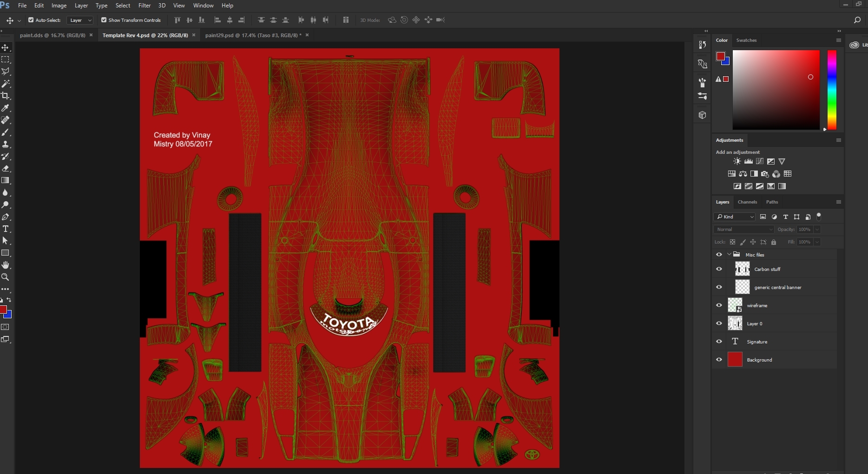The height and width of the screenshot is (474, 868).
Task: Switch to the paint29.psd document tab
Action: click(x=253, y=35)
